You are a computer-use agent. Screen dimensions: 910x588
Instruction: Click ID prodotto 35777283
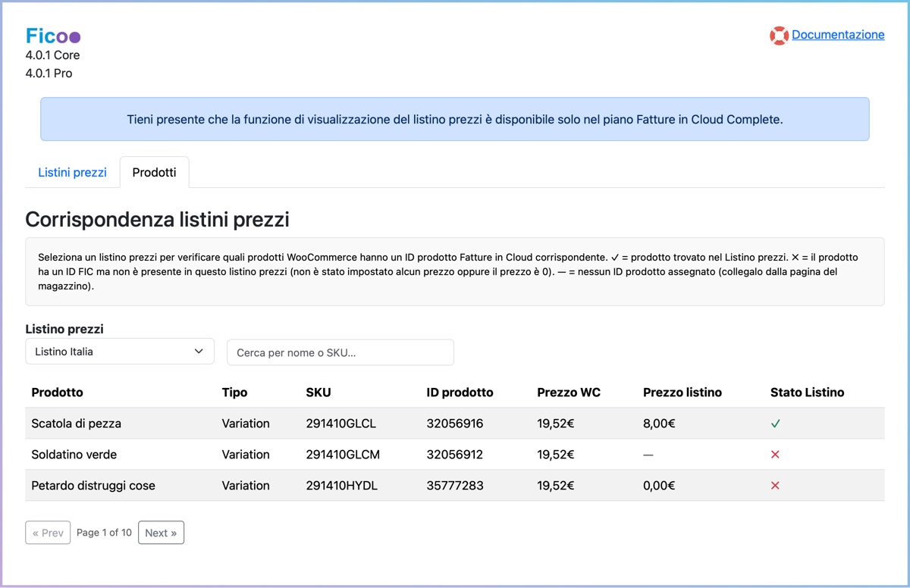pos(454,486)
